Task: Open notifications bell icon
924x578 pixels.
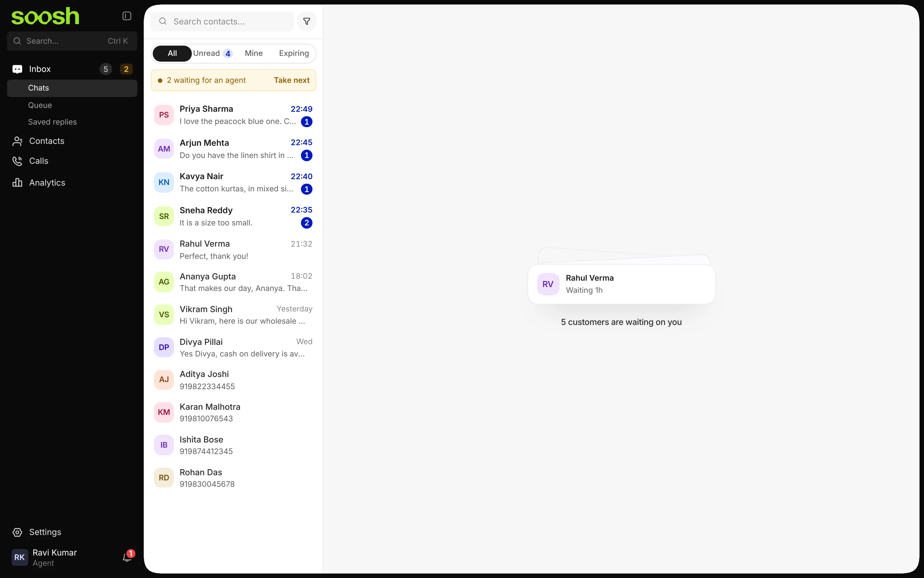Action: tap(127, 557)
